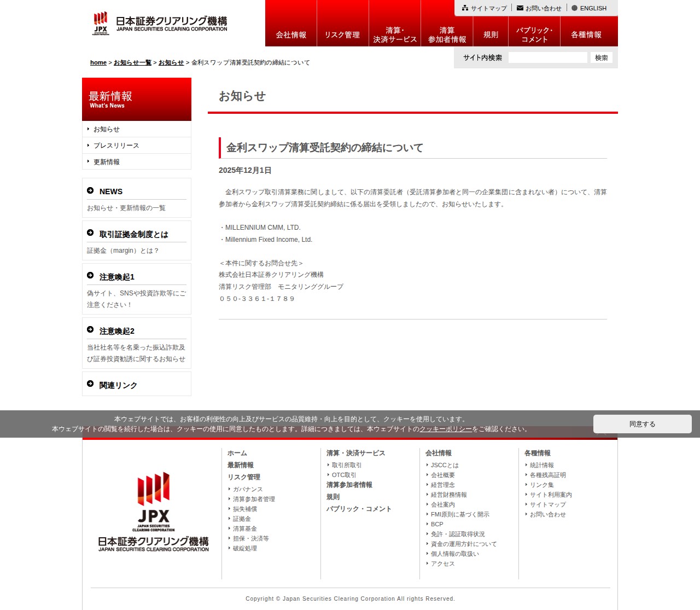Select the お知らせ sidebar item
Screen dimensions: 700x610
105,129
